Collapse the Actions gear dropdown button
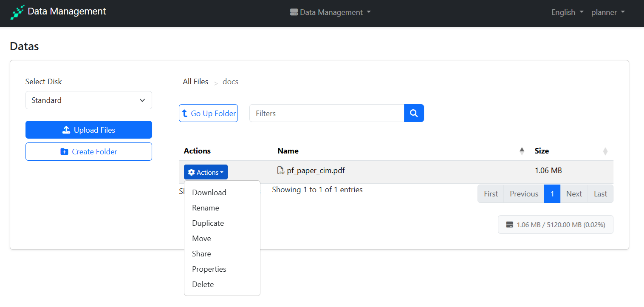This screenshot has width=644, height=307. [206, 172]
